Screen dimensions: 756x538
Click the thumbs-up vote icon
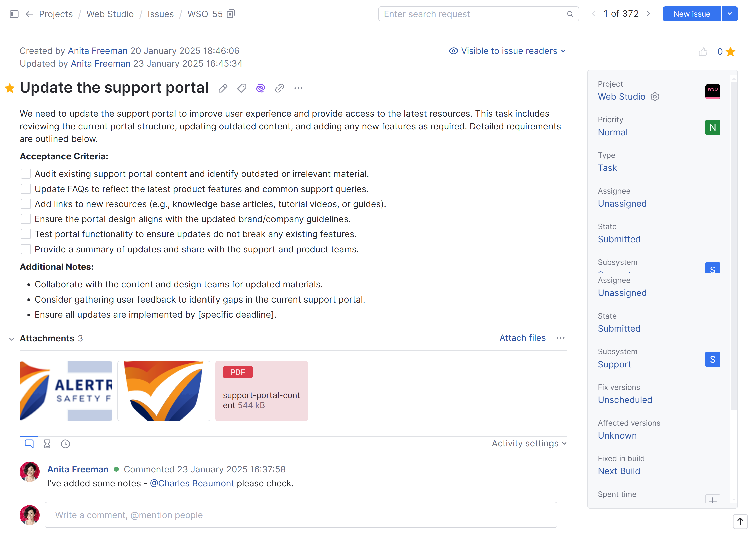coord(703,52)
